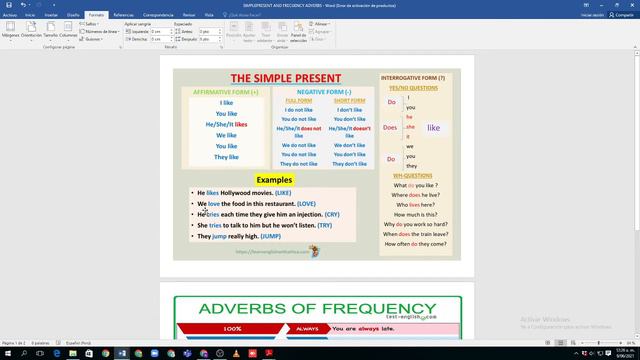The height and width of the screenshot is (360, 640).
Task: Expand Números de línea dropdown
Action: pyautogui.click(x=100, y=31)
